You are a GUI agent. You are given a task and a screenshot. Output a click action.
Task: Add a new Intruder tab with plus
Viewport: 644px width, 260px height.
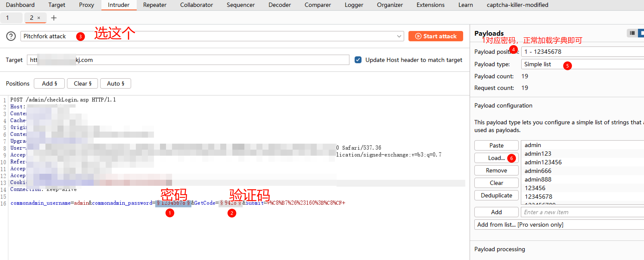54,18
